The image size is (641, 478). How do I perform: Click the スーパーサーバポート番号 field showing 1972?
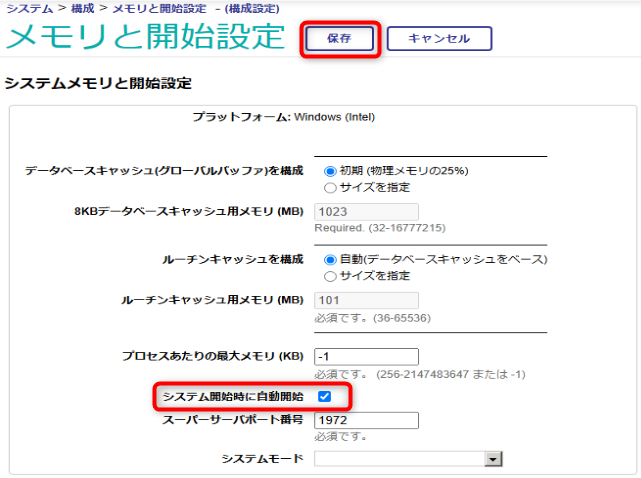click(x=366, y=419)
